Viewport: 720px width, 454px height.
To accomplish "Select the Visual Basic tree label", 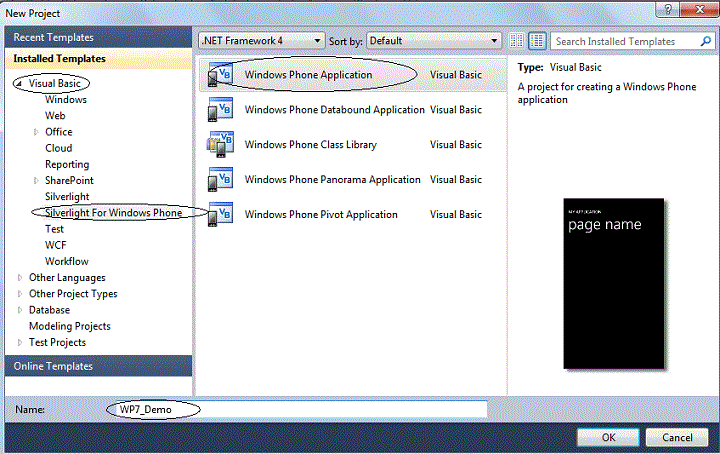I will coord(55,84).
